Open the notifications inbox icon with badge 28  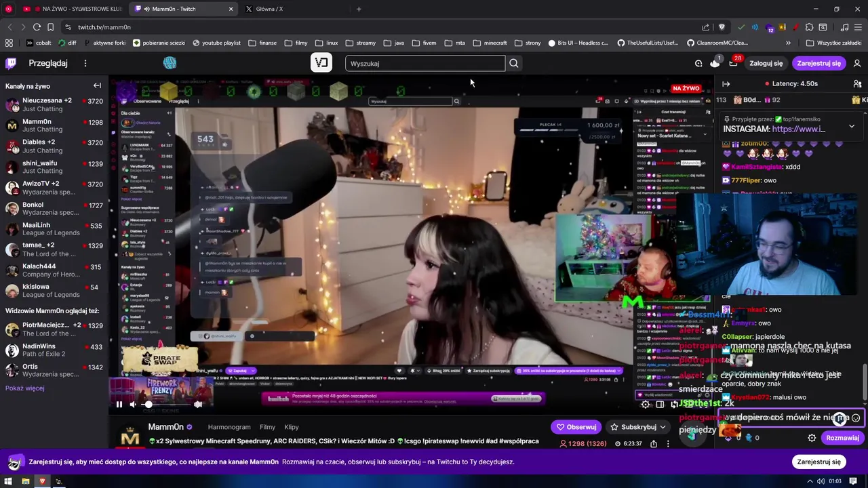pyautogui.click(x=733, y=63)
